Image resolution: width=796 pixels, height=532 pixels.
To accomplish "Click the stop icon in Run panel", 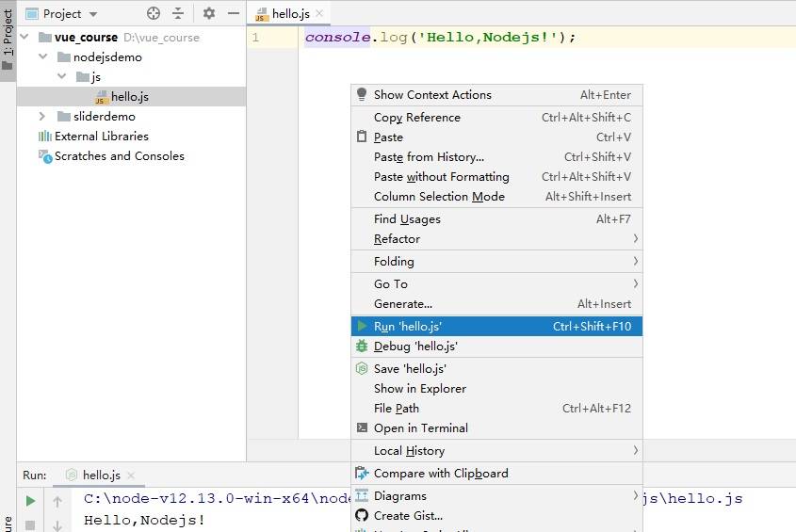I will pyautogui.click(x=30, y=524).
